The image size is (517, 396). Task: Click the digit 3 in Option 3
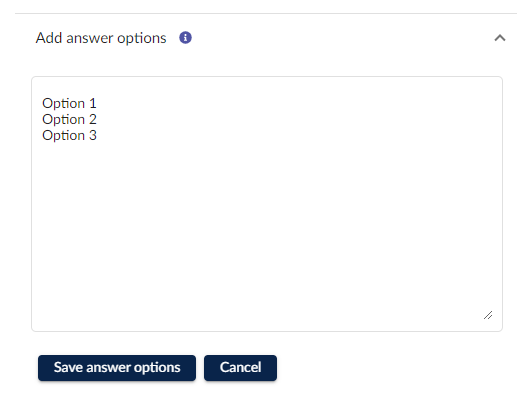point(93,135)
